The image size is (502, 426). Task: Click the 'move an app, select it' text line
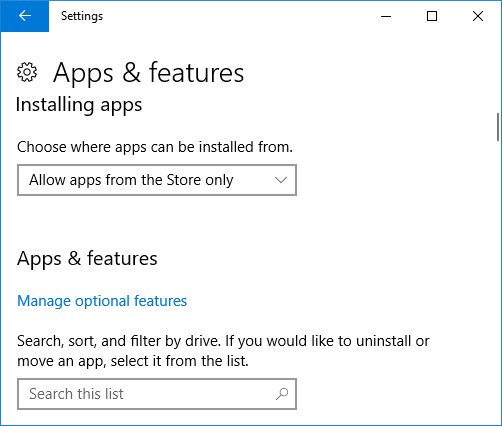tap(133, 361)
